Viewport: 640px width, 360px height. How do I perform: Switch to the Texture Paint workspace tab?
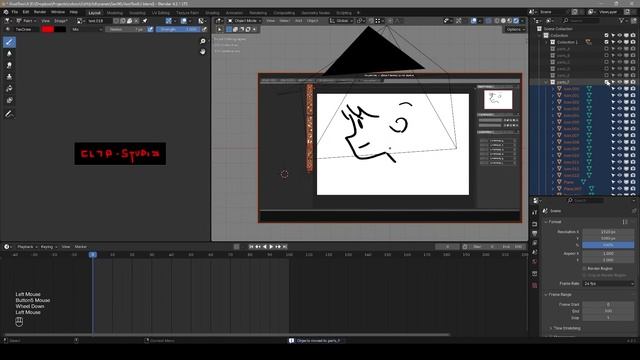(188, 13)
